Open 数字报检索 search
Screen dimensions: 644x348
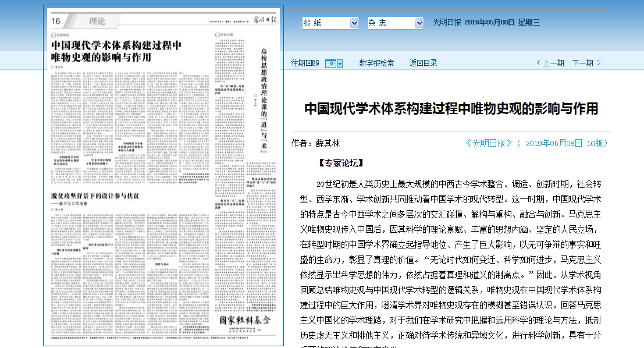[x=376, y=63]
